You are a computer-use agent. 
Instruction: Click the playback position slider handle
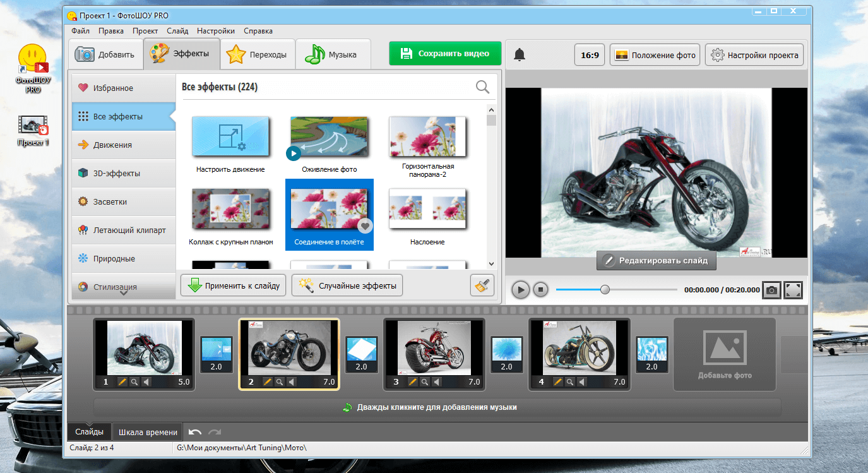605,290
